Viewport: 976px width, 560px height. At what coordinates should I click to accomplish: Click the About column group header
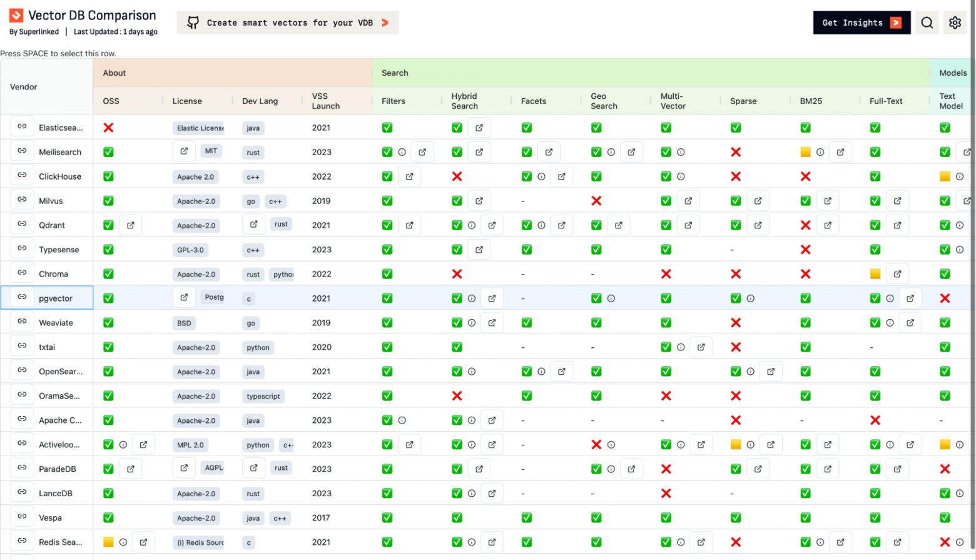coord(114,73)
